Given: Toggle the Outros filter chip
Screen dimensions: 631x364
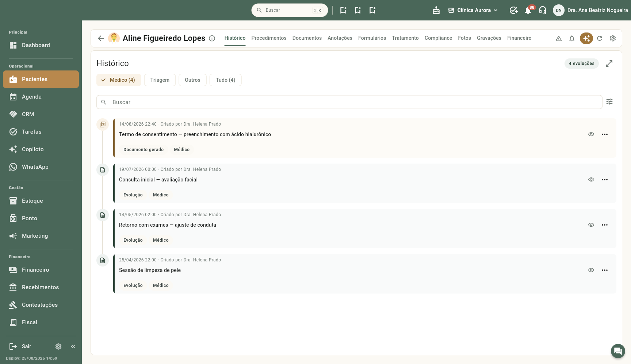Looking at the screenshot, I should pyautogui.click(x=192, y=80).
